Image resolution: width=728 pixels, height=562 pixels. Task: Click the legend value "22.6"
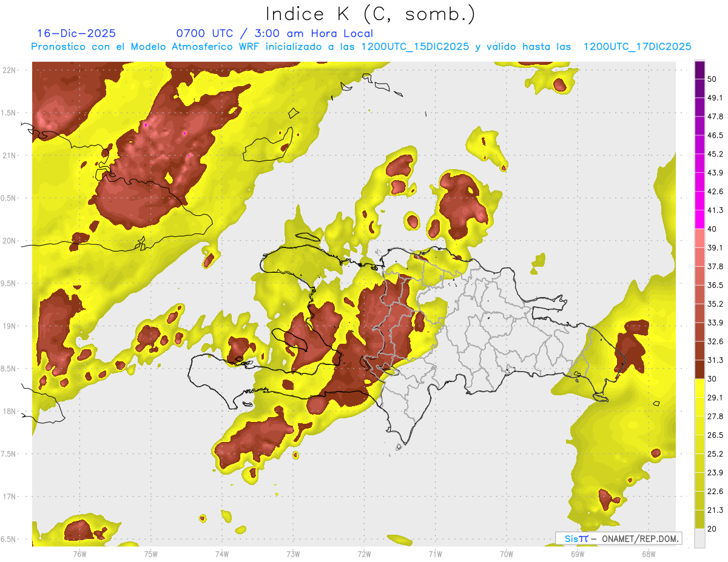pos(715,492)
